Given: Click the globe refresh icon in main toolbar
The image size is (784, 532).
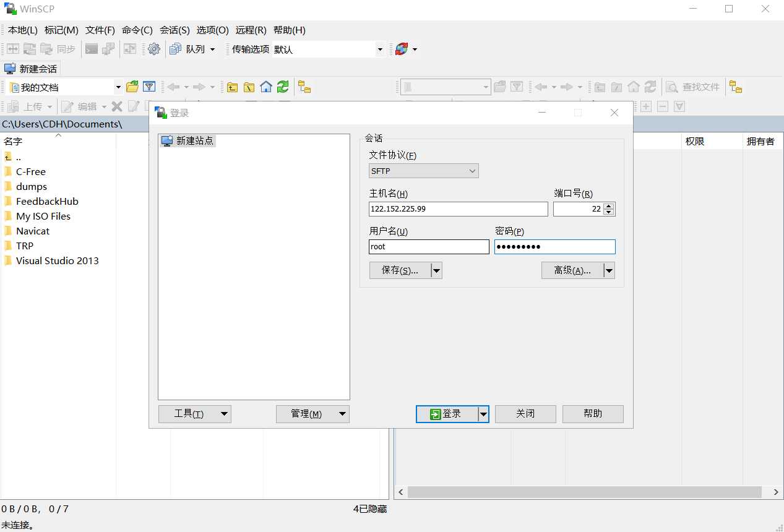Looking at the screenshot, I should (x=402, y=49).
